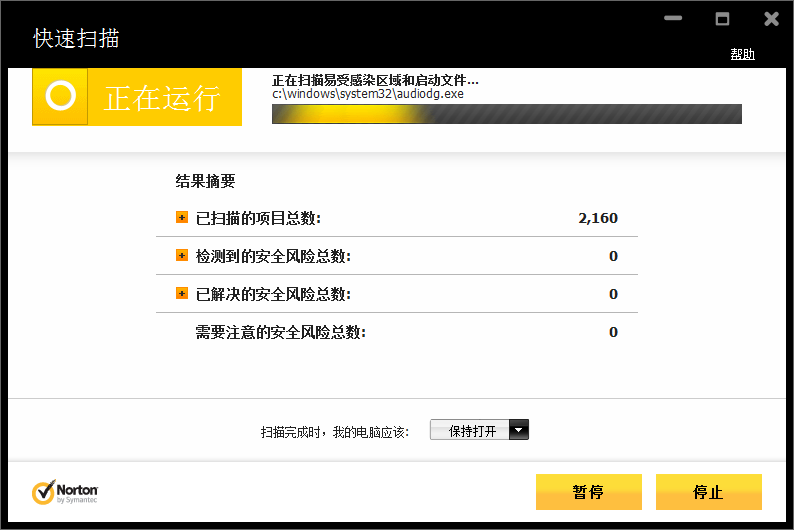Viewport: 794px width, 530px height.
Task: Click the scan progress bar
Action: tap(506, 114)
